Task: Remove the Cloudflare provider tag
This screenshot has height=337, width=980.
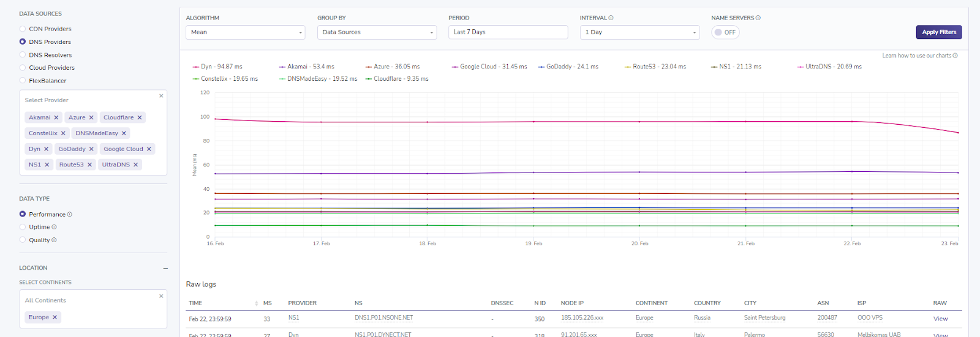Action: pyautogui.click(x=140, y=117)
